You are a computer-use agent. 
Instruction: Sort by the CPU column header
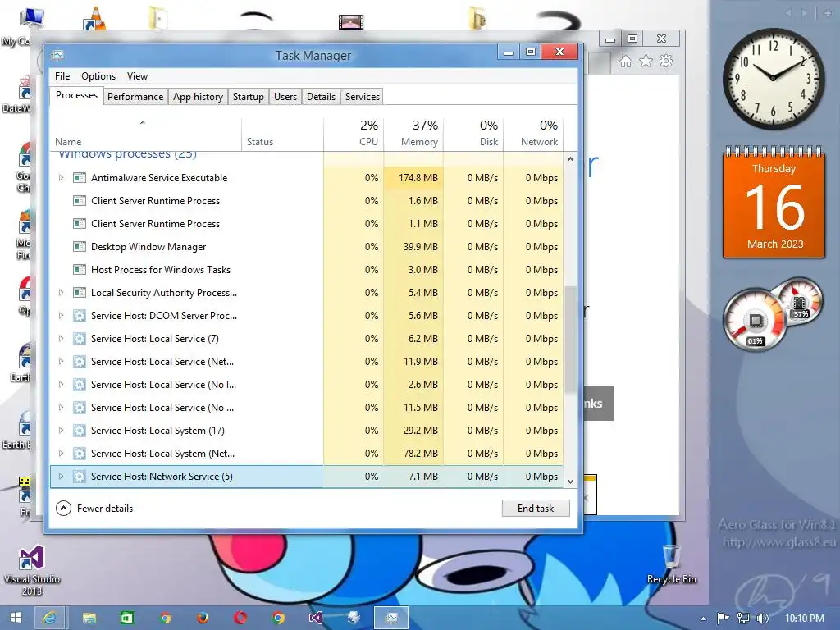click(x=354, y=134)
